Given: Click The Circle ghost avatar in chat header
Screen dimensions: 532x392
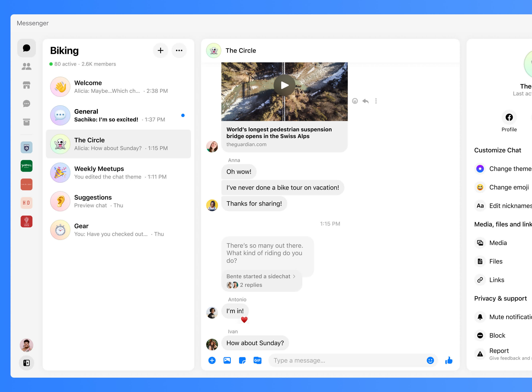Looking at the screenshot, I should tap(214, 50).
